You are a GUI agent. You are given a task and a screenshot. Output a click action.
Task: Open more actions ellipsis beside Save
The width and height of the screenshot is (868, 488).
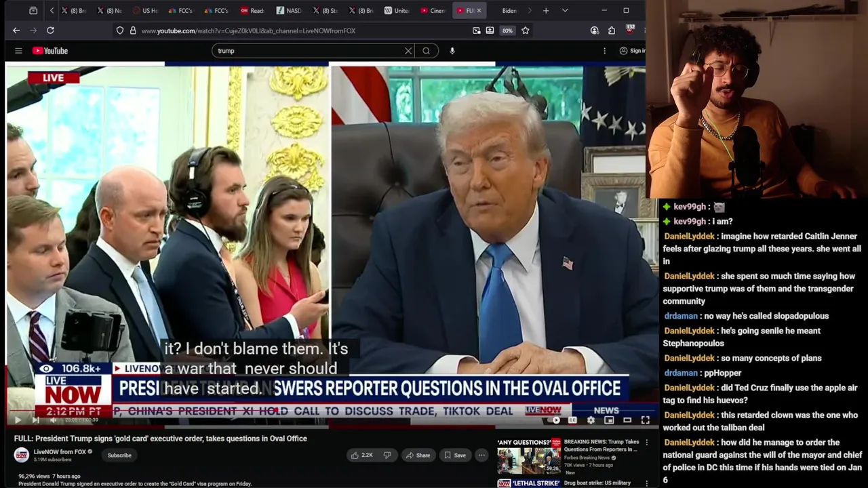[x=481, y=455]
